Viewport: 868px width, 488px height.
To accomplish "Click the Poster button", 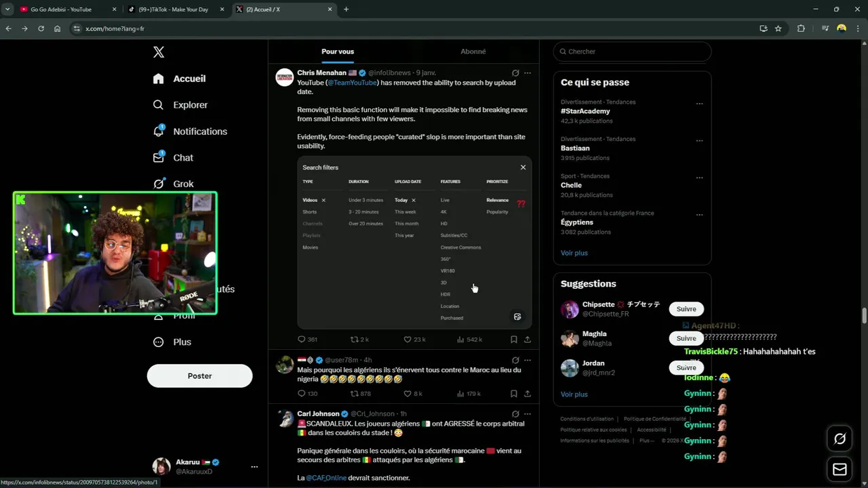I will click(x=199, y=376).
